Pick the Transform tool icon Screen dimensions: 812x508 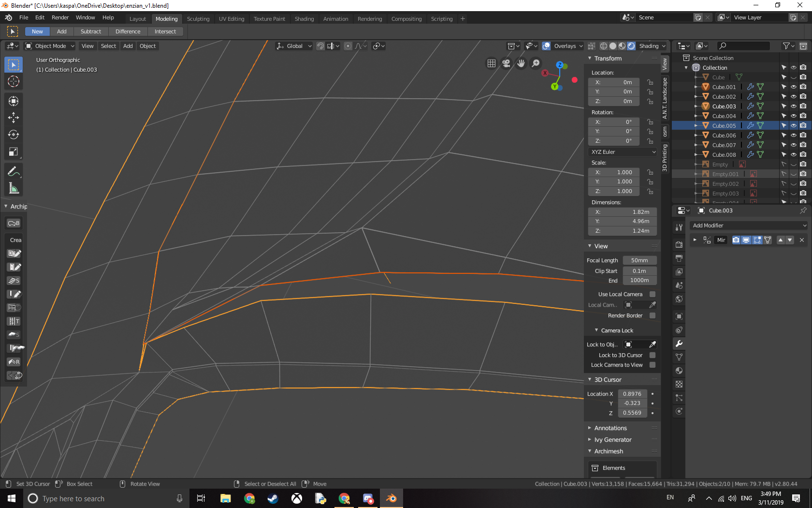tap(14, 101)
